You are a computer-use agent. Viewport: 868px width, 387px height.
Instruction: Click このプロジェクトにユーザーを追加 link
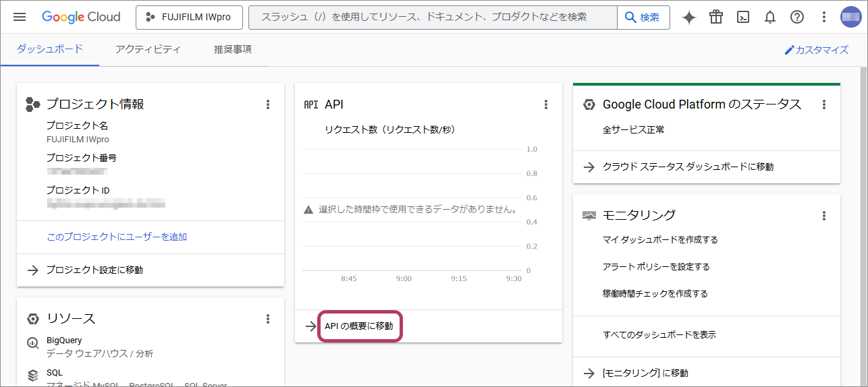(117, 237)
